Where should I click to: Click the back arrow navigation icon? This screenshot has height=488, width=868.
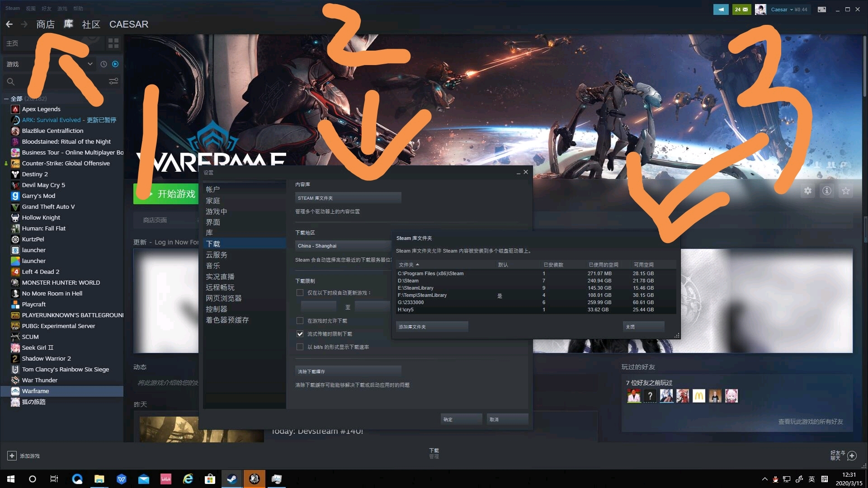pos(9,24)
